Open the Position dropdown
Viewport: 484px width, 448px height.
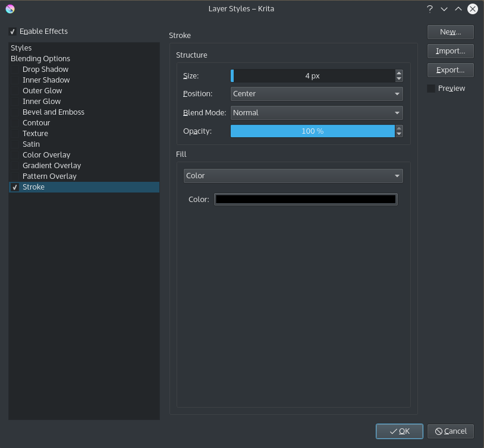(316, 94)
